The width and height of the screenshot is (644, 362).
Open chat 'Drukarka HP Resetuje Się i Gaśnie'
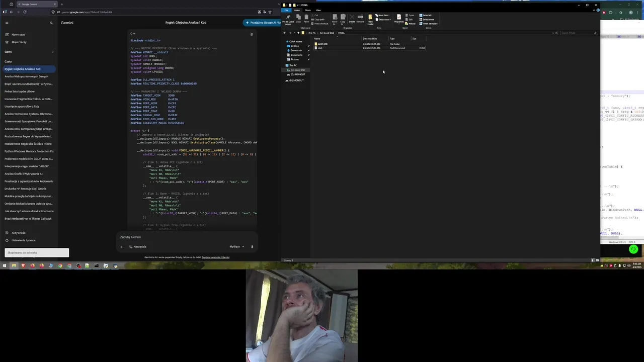pyautogui.click(x=25, y=189)
